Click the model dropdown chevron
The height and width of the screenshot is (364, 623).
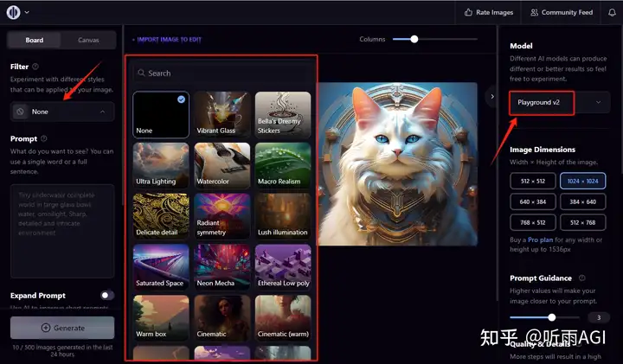(598, 102)
